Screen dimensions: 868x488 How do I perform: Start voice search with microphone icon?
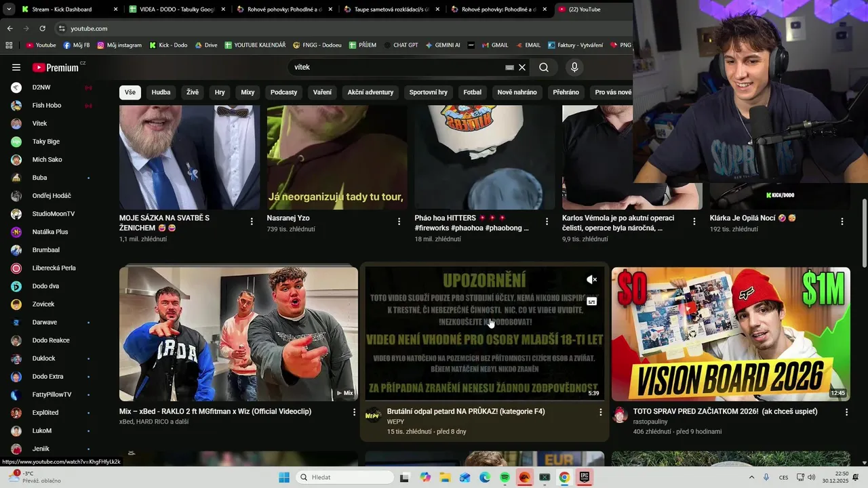(574, 67)
